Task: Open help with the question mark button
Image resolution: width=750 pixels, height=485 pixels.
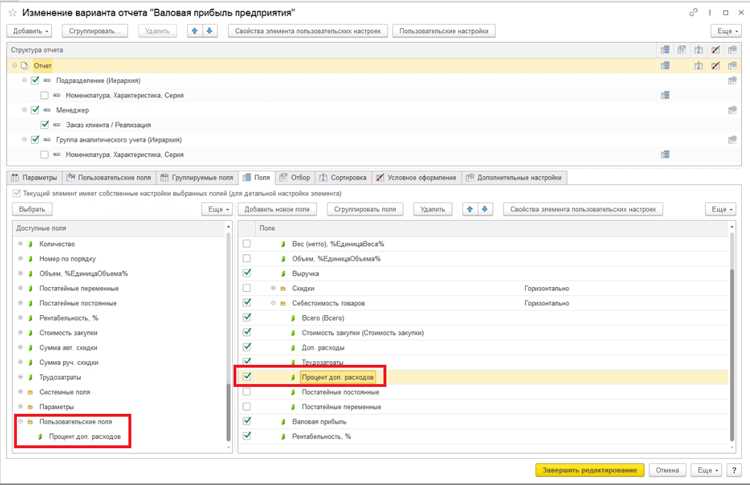Action: coord(734,470)
